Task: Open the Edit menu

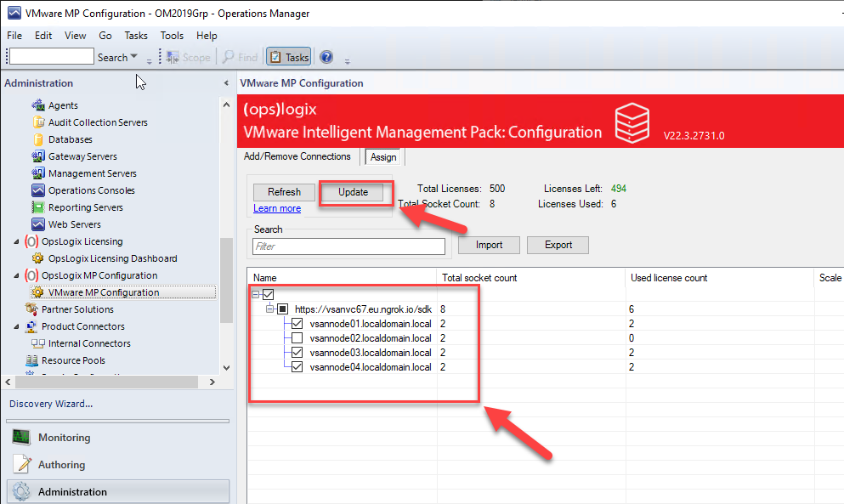Action: click(x=43, y=36)
